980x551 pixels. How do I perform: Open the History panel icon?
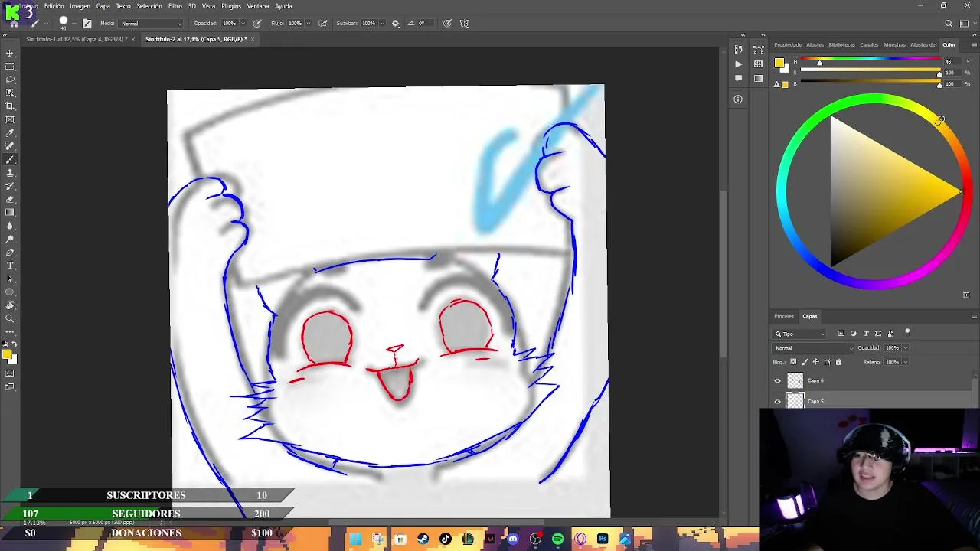pyautogui.click(x=738, y=50)
